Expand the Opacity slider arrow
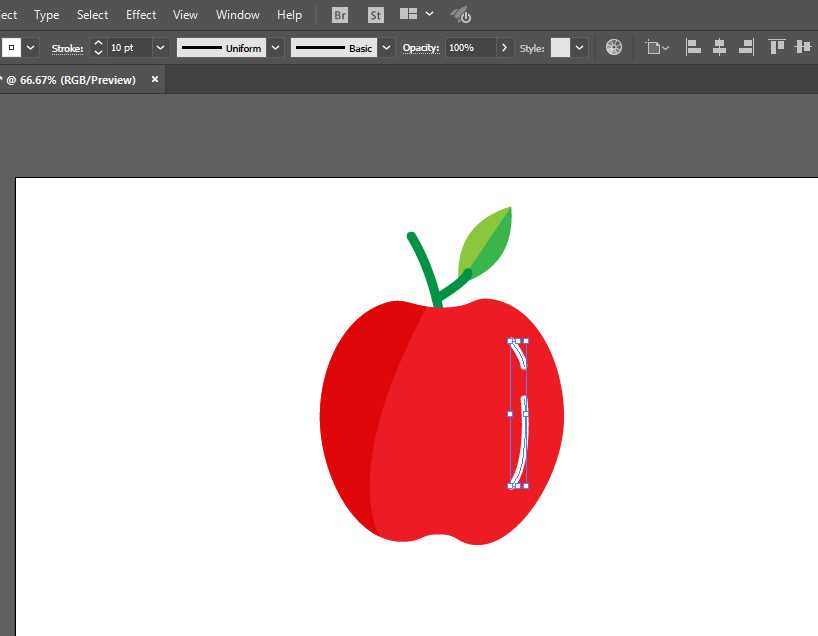This screenshot has height=636, width=818. [504, 48]
